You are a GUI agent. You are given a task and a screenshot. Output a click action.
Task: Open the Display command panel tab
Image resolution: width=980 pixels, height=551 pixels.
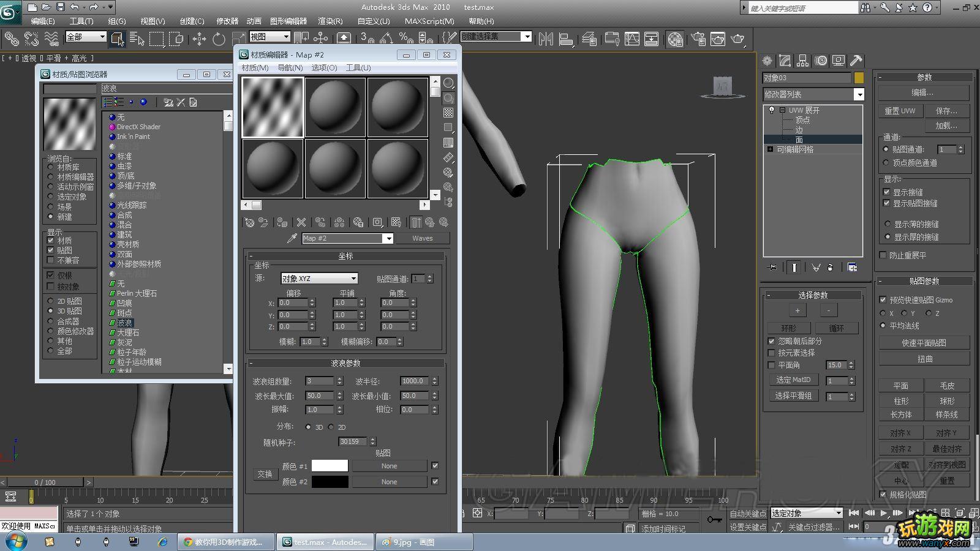point(839,61)
